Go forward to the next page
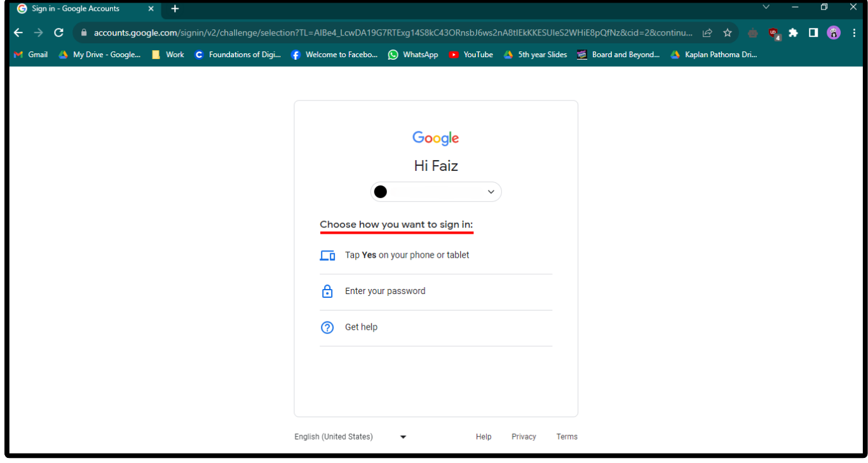 click(39, 33)
